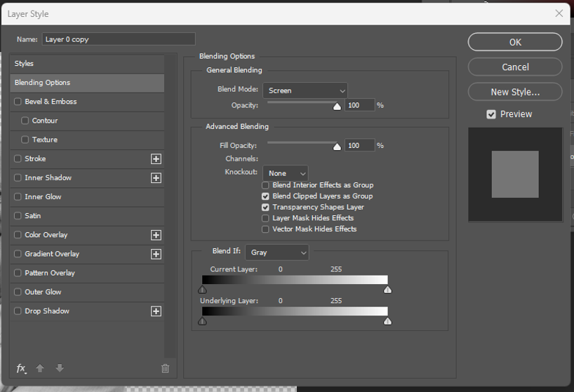Click the plus icon for Drop Shadow
The image size is (574, 392).
(156, 311)
